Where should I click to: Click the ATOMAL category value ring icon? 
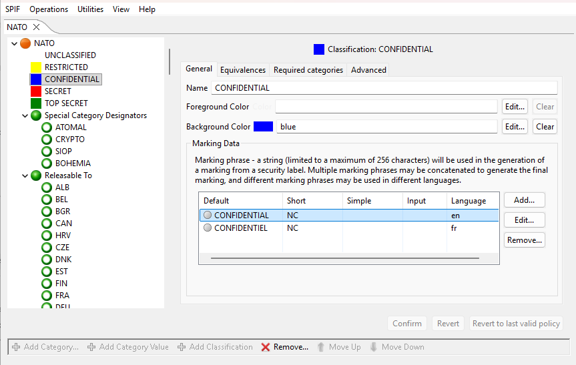47,127
